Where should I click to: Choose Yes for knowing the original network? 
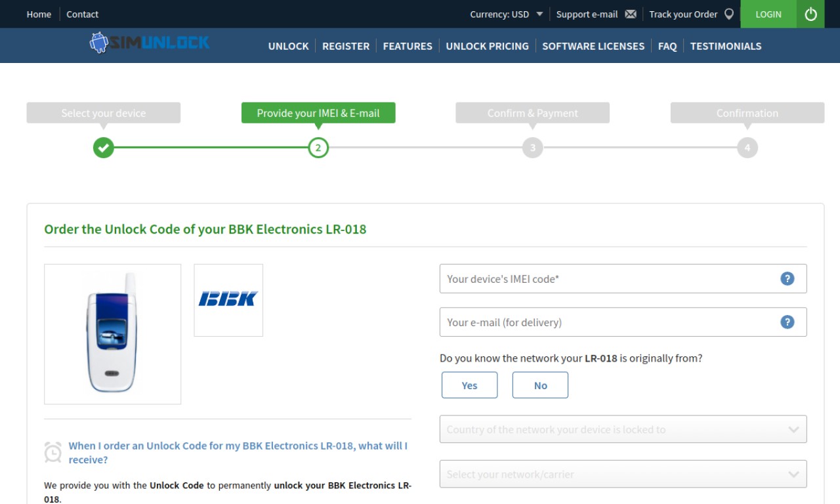470,385
